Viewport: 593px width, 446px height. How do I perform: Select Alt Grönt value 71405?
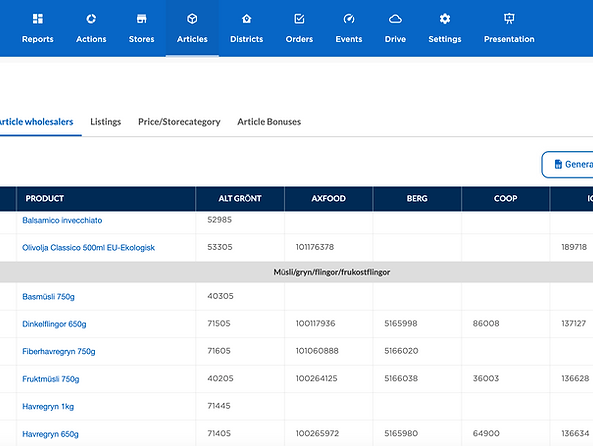(219, 433)
